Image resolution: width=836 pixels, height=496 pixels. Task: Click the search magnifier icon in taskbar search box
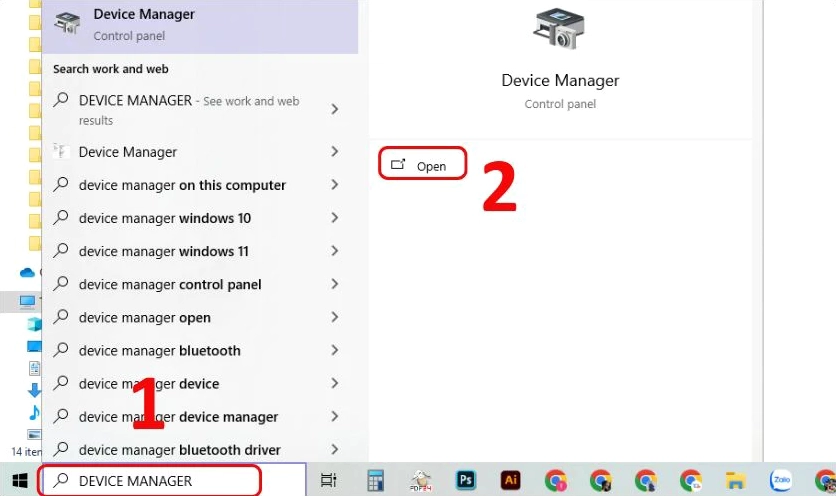pyautogui.click(x=61, y=480)
